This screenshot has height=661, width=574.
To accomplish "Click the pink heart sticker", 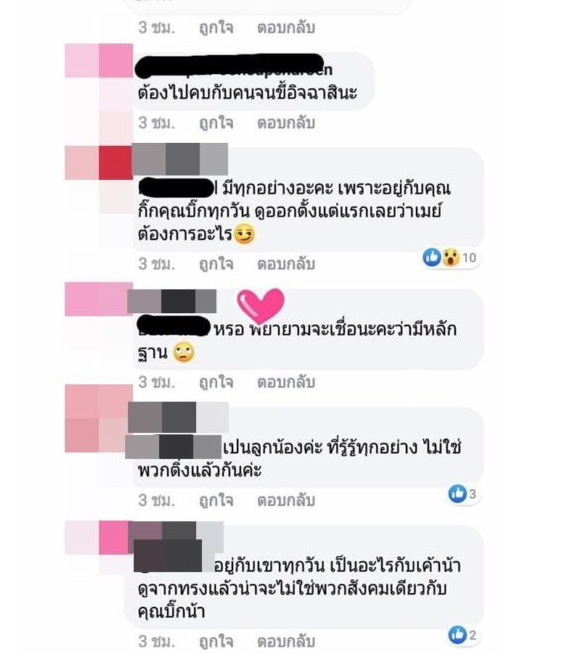I will click(260, 306).
